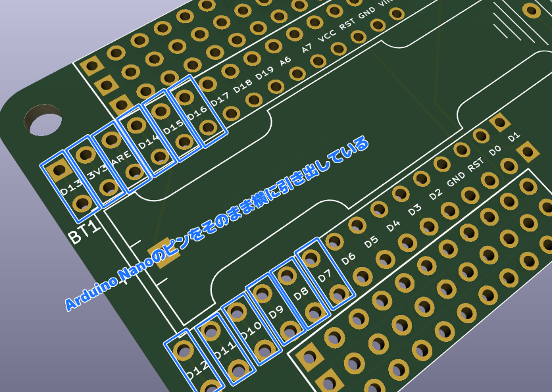The height and width of the screenshot is (392, 552).
Task: Click the GND label beside D2
Action: (x=456, y=180)
